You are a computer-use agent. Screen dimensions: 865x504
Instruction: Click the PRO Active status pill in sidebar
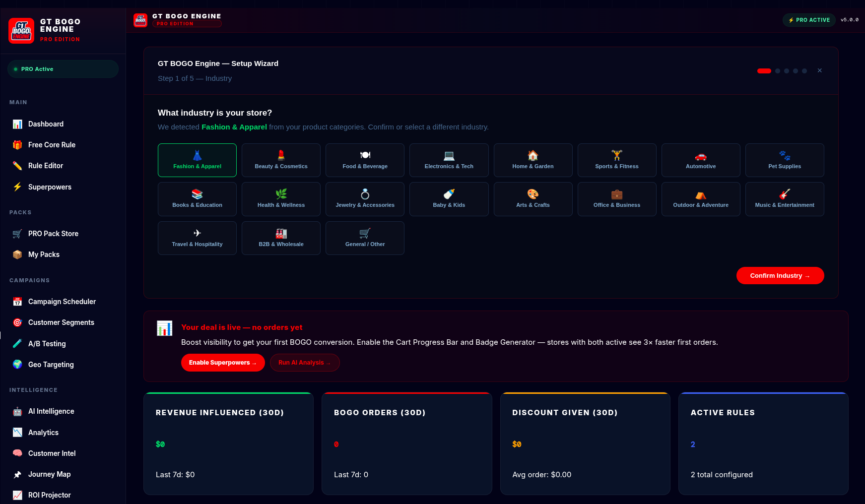coord(63,69)
